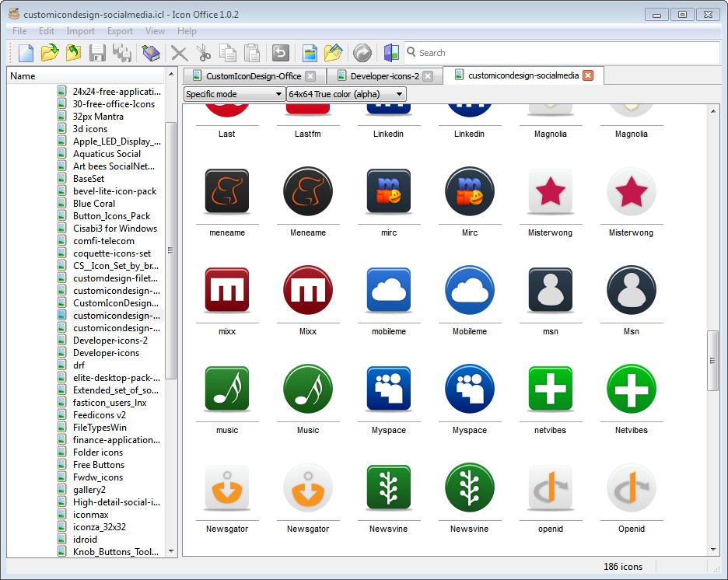The image size is (728, 580).
Task: Click the icon grid vertical scrollbar thumb
Action: pyautogui.click(x=712, y=360)
